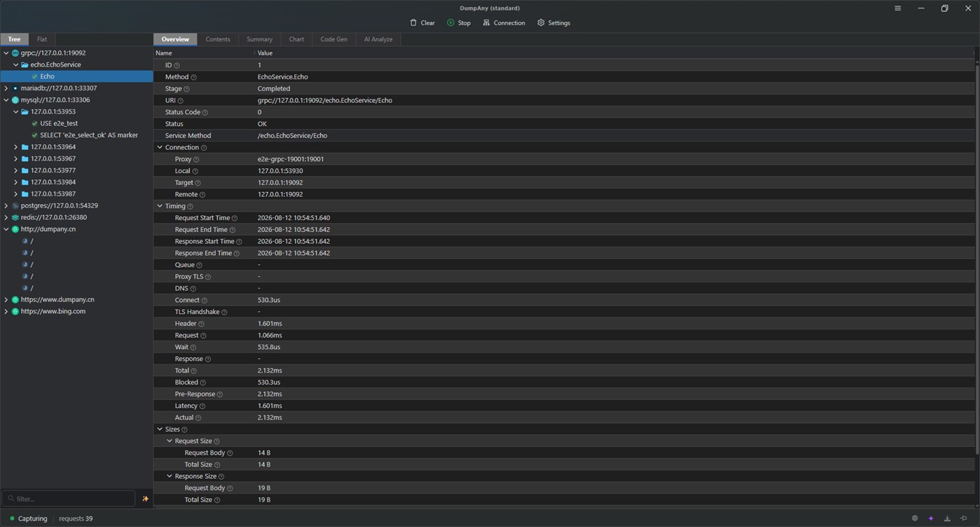Expand the postgres://127.0.0.1:54329 node
This screenshot has width=980, height=527.
click(x=6, y=206)
